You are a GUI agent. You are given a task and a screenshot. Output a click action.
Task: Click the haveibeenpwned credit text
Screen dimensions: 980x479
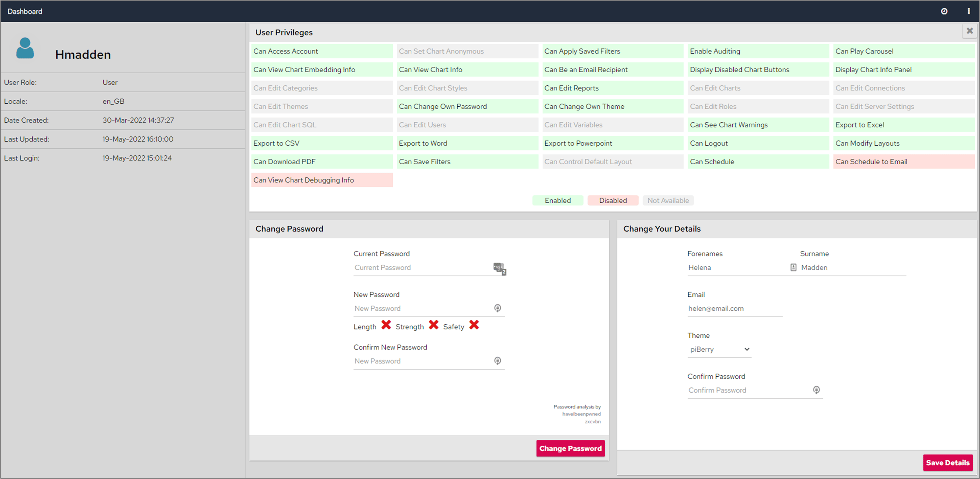pos(581,414)
